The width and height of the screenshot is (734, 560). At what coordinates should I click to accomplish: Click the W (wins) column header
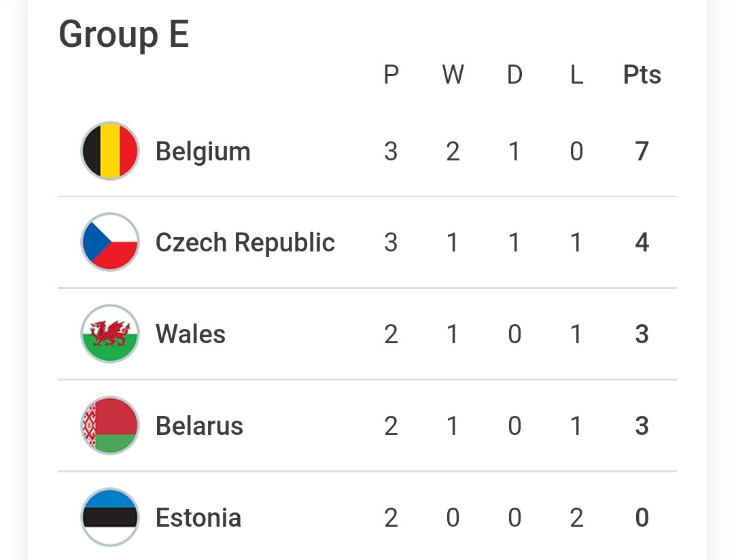(x=453, y=75)
